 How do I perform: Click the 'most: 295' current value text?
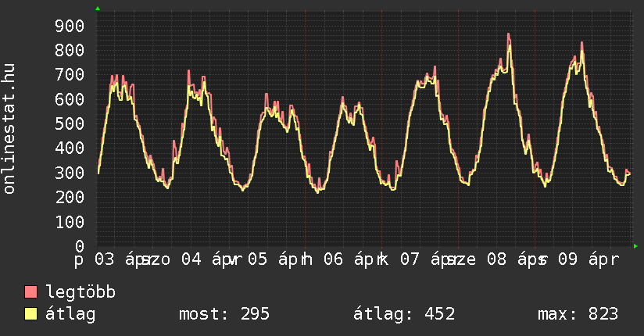coord(224,314)
